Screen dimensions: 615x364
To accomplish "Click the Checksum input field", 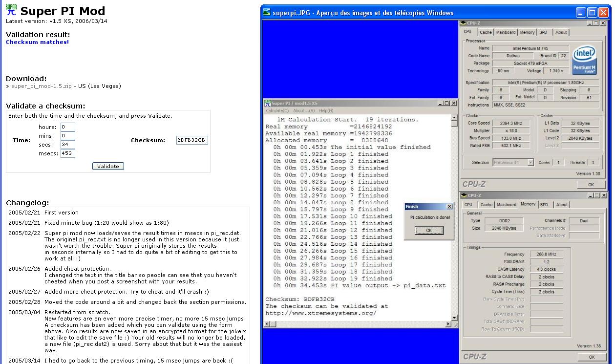I will [192, 140].
